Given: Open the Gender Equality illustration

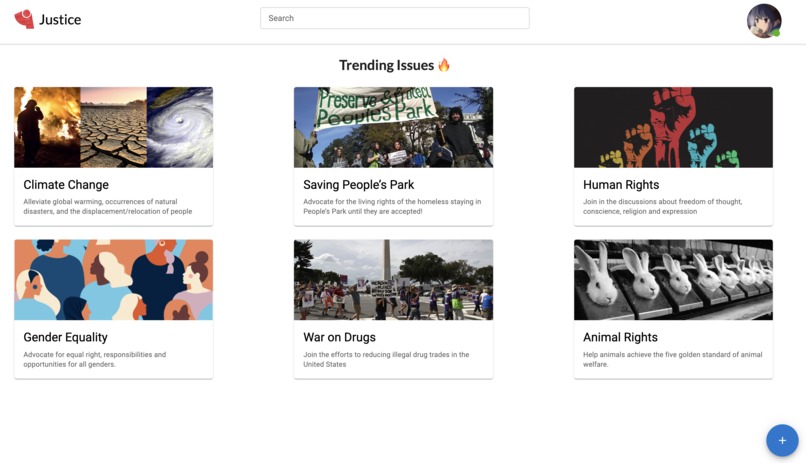Looking at the screenshot, I should coord(114,280).
